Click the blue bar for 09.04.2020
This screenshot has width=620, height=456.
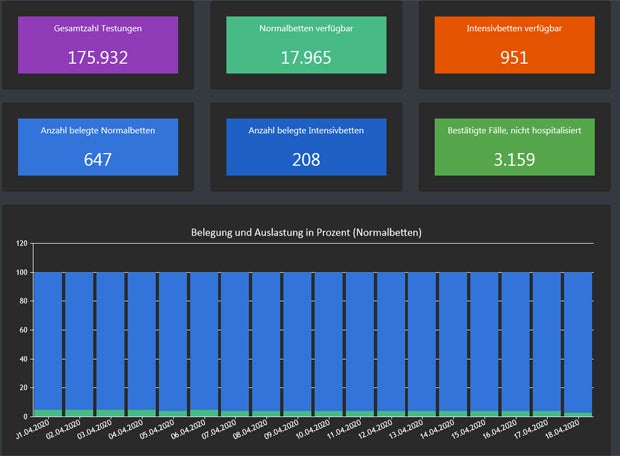(298, 340)
